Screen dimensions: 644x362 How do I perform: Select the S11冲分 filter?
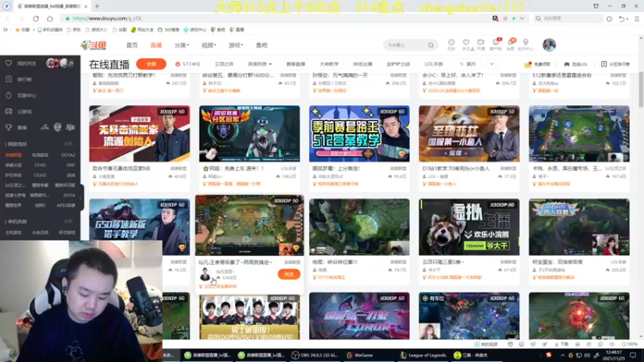click(x=188, y=64)
